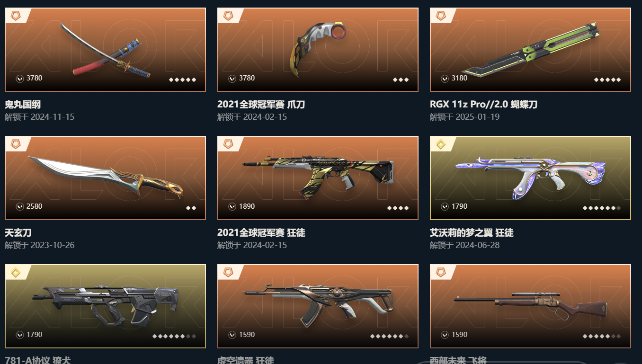Click the tier badge icon on 鬼丸国纲 card
The image size is (642, 364).
(15, 16)
